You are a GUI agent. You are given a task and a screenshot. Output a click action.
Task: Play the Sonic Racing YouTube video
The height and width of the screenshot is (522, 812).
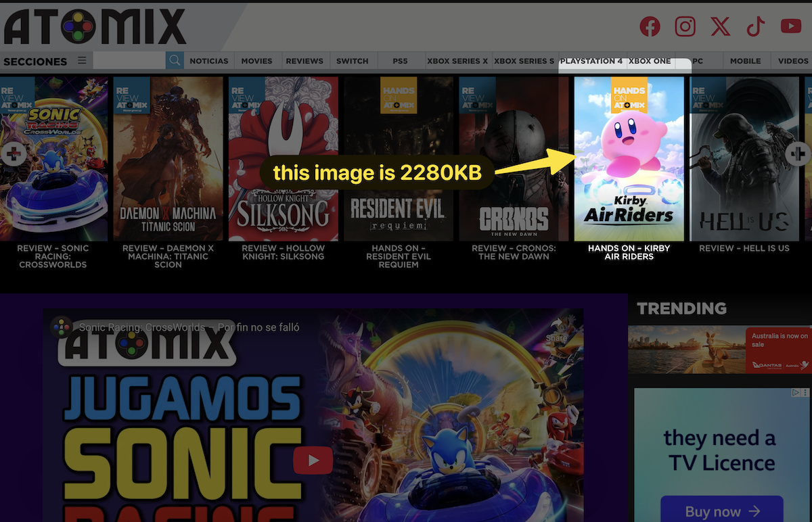(x=313, y=460)
